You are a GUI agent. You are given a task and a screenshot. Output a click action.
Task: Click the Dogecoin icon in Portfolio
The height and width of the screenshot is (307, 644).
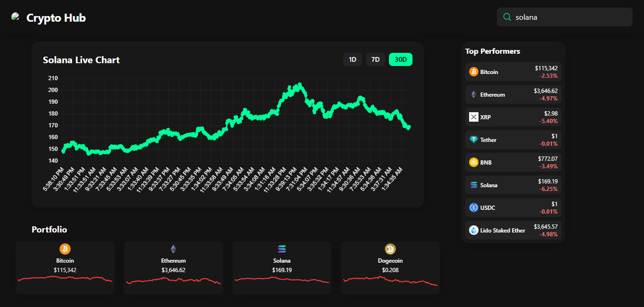tap(390, 249)
